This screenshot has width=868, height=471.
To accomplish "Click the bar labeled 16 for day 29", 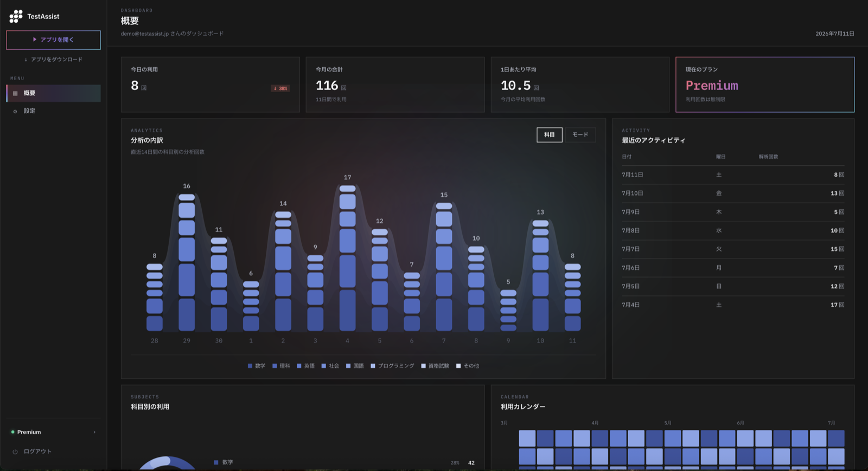I will pos(187,262).
